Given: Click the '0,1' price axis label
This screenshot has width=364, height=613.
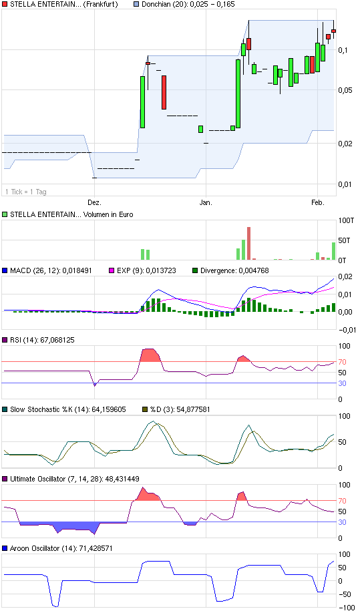Looking at the screenshot, I should point(343,50).
